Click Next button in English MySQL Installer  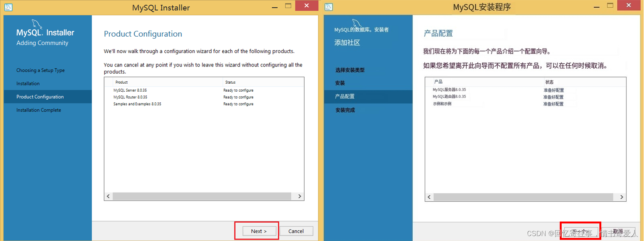click(259, 231)
